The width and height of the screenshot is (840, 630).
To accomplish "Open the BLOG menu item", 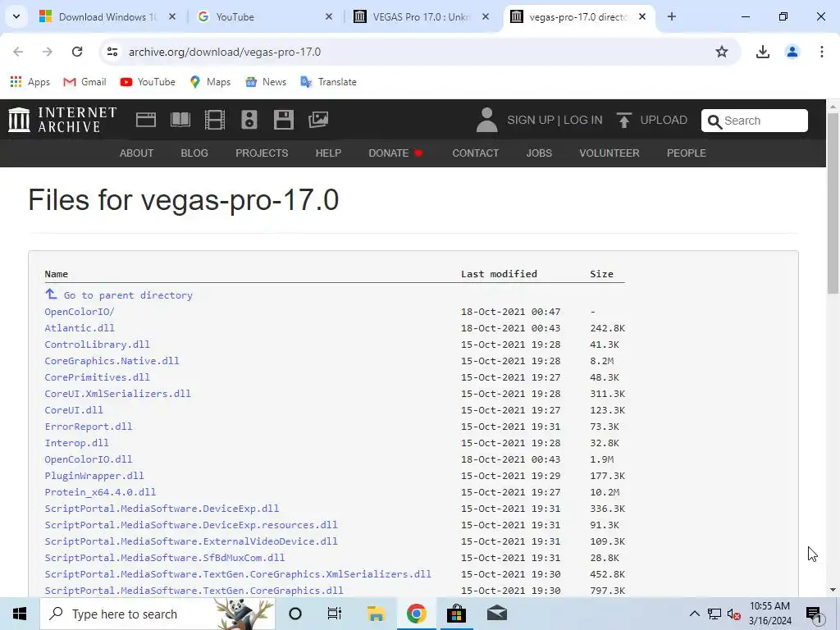I will tap(194, 153).
